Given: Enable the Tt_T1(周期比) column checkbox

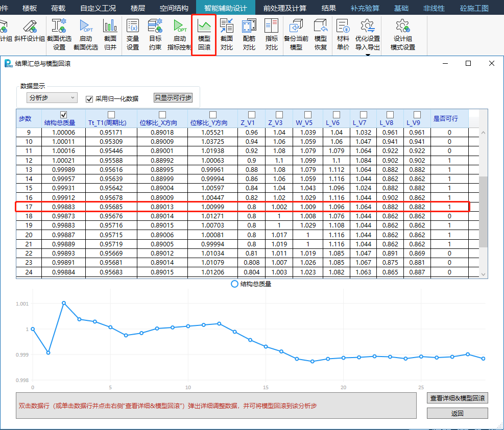Looking at the screenshot, I should pos(111,114).
